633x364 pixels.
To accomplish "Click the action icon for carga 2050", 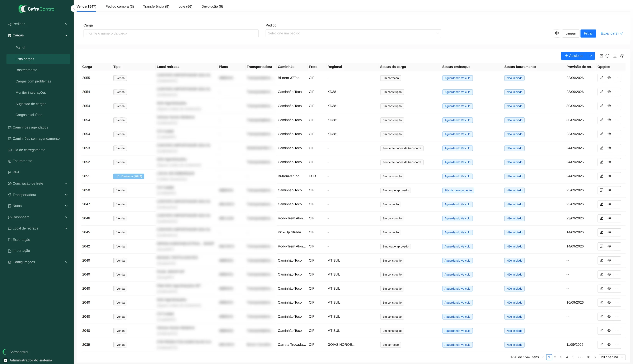I will pos(602,190).
